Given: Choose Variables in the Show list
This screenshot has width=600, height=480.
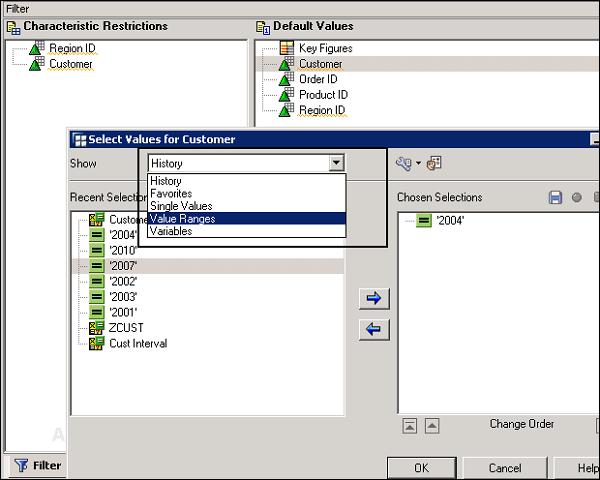Looking at the screenshot, I should (247, 231).
